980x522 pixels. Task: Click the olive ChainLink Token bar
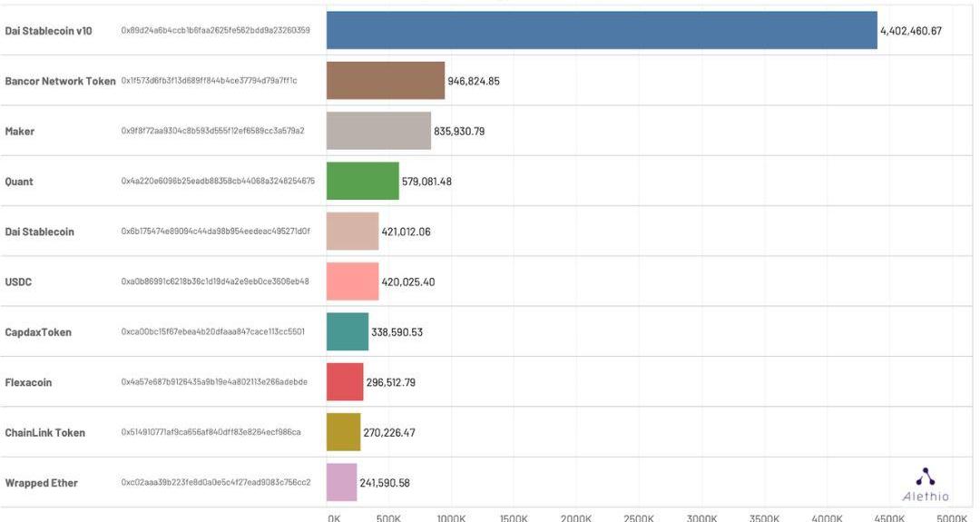click(343, 432)
